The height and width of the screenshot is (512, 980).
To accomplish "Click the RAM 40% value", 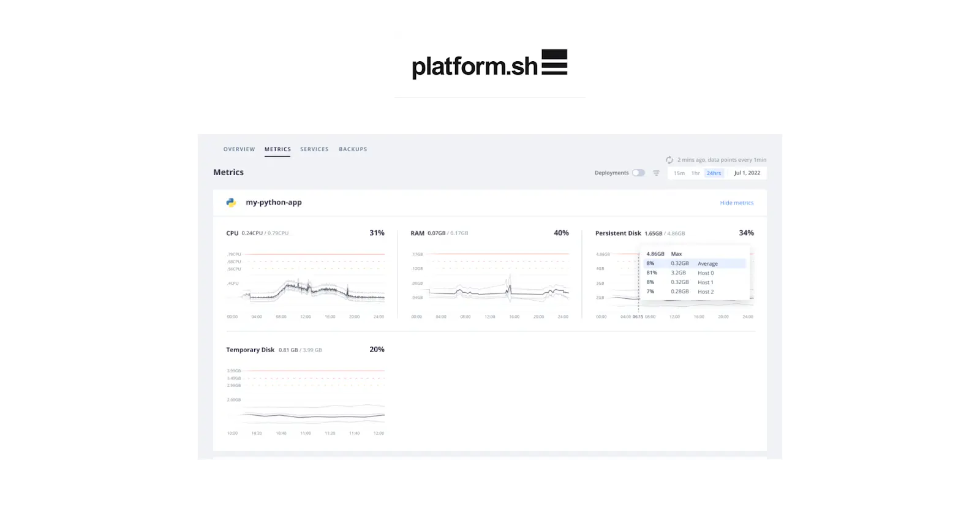I will [561, 233].
